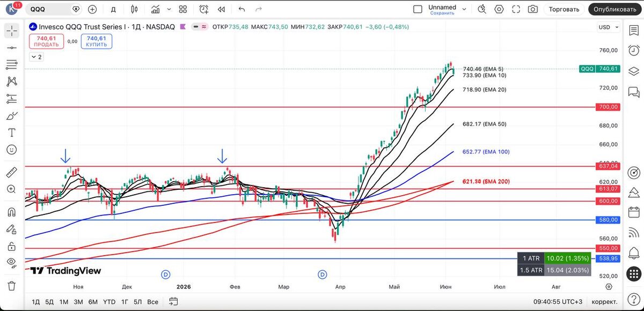Click the 740,61 ПРОДАТЬ sell button

click(47, 41)
